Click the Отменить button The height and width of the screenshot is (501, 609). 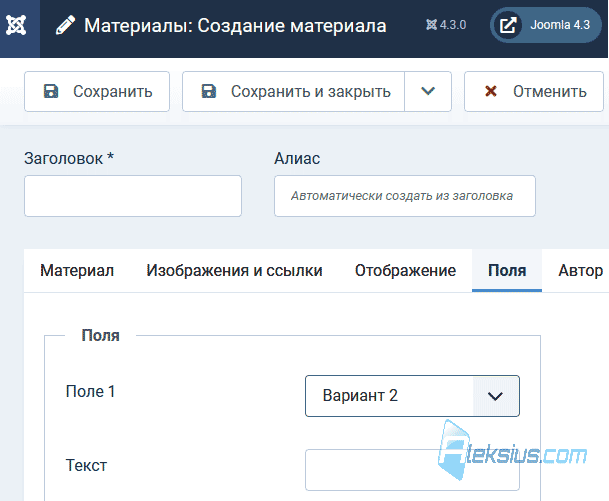tap(534, 92)
